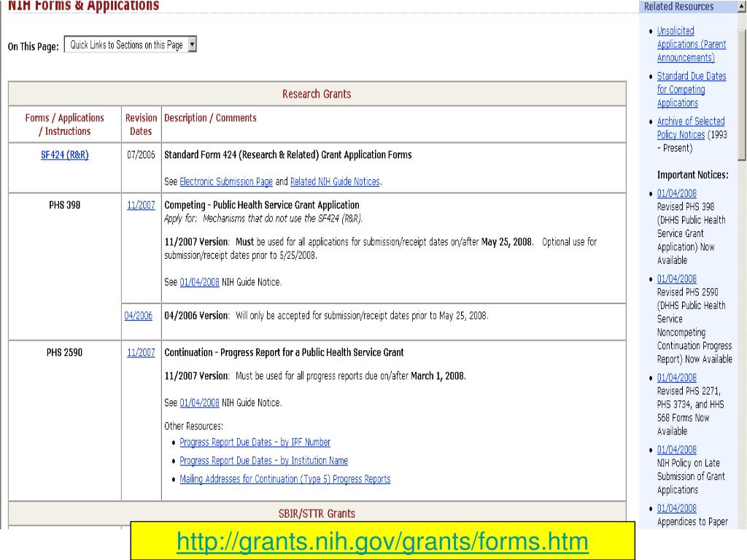The height and width of the screenshot is (560, 747).
Task: Open 01/04/2008 notice about Revised PHS 2271
Action: pyautogui.click(x=676, y=378)
